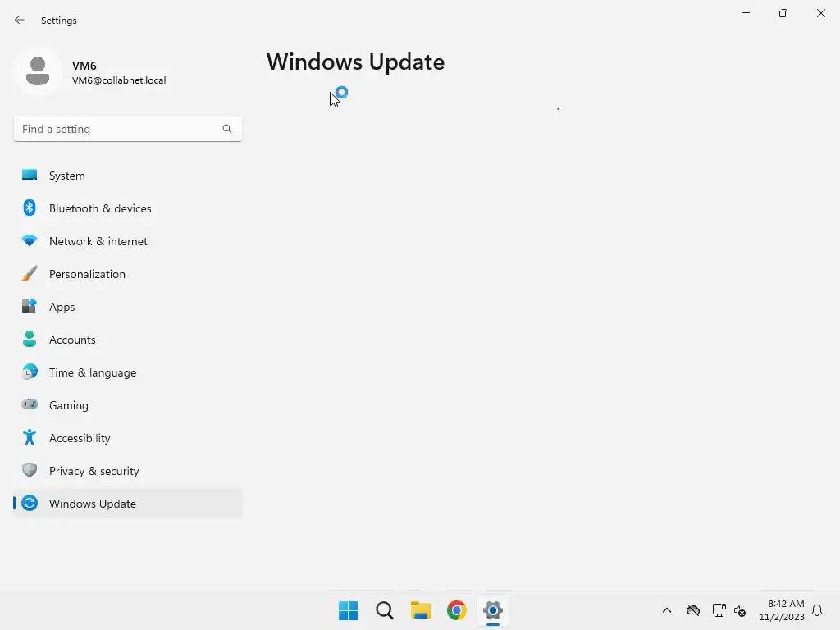Go to Network & internet settings

127,241
